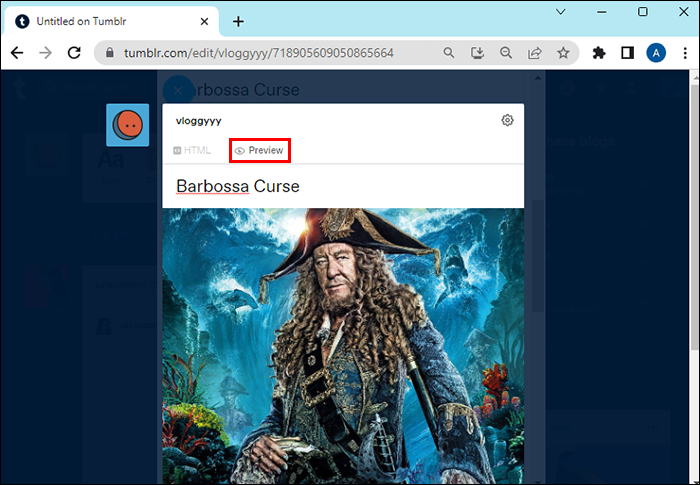Click the search magnifier in address bar

(449, 53)
